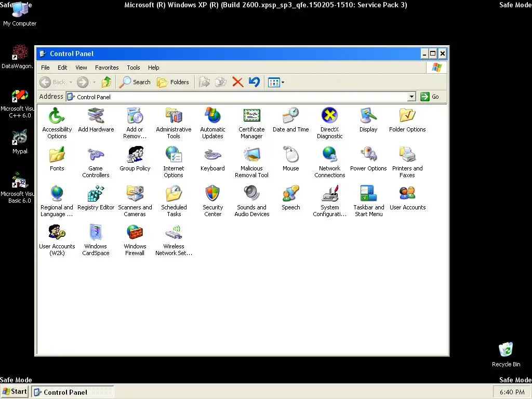Open the Help menu
Image resolution: width=532 pixels, height=399 pixels.
[153, 68]
